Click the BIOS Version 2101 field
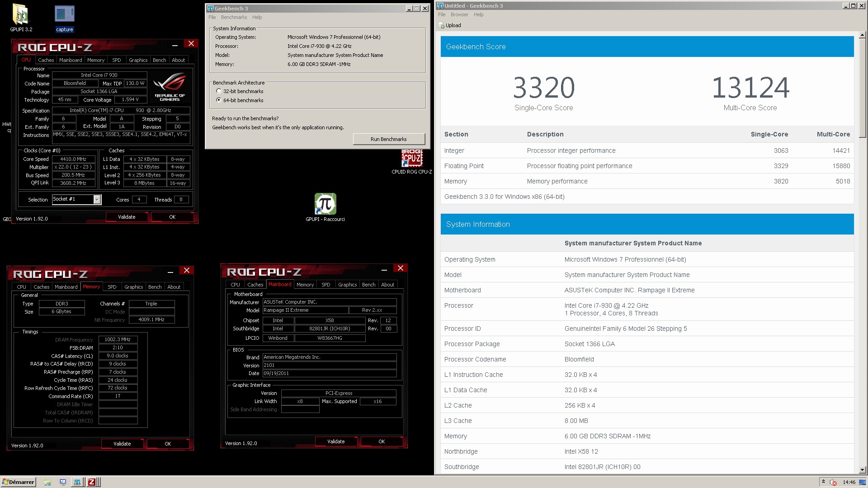Image resolution: width=868 pixels, height=488 pixels. tap(330, 365)
